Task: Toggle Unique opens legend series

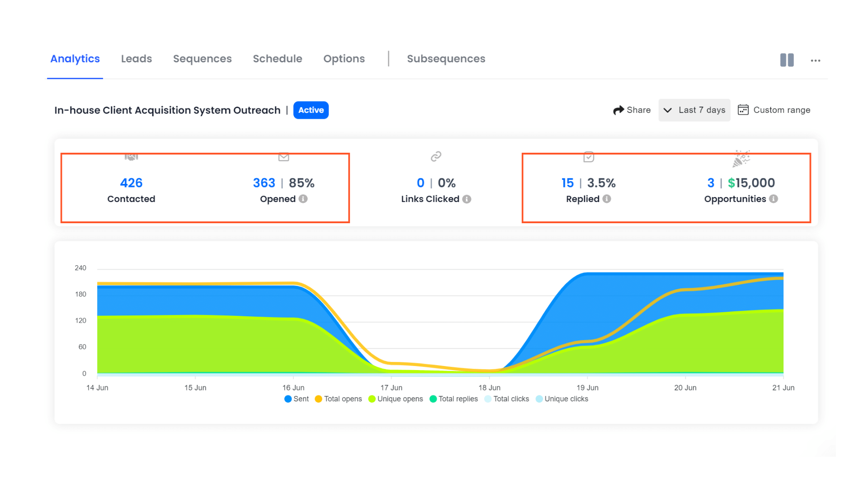Action: pos(396,399)
